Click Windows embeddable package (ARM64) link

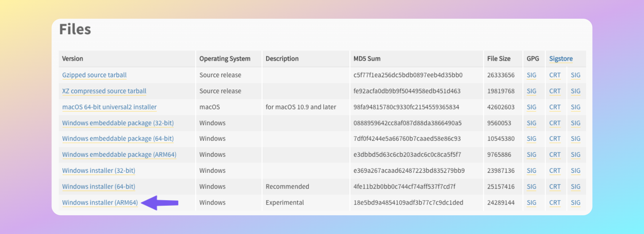coord(119,154)
